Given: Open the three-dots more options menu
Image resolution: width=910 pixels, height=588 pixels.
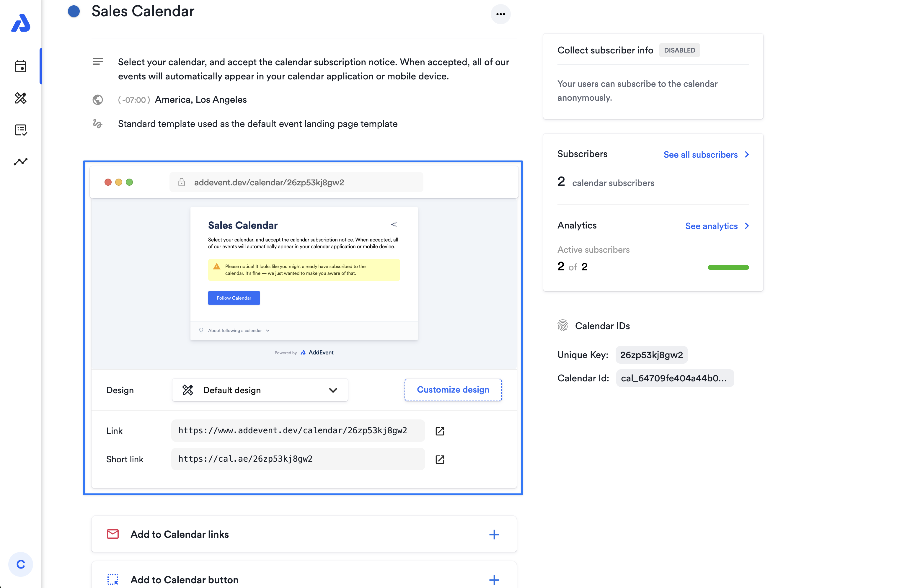Looking at the screenshot, I should point(500,14).
